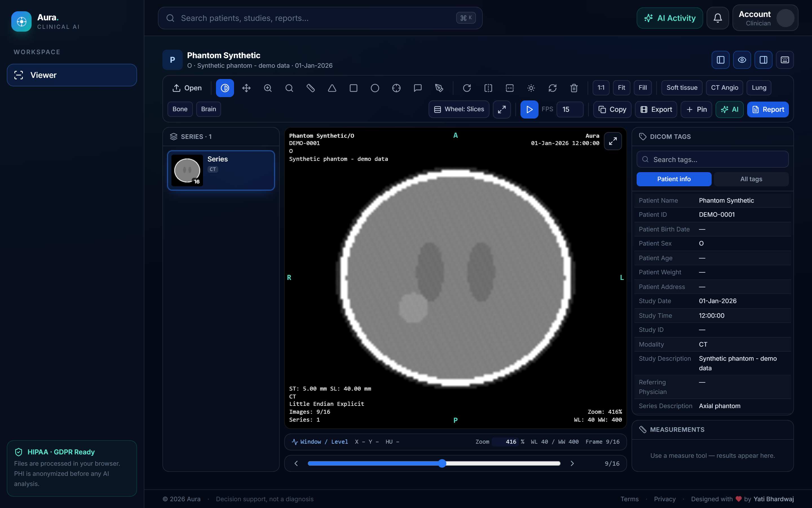812x508 pixels.
Task: Select the Magnifier glass tool
Action: 289,88
